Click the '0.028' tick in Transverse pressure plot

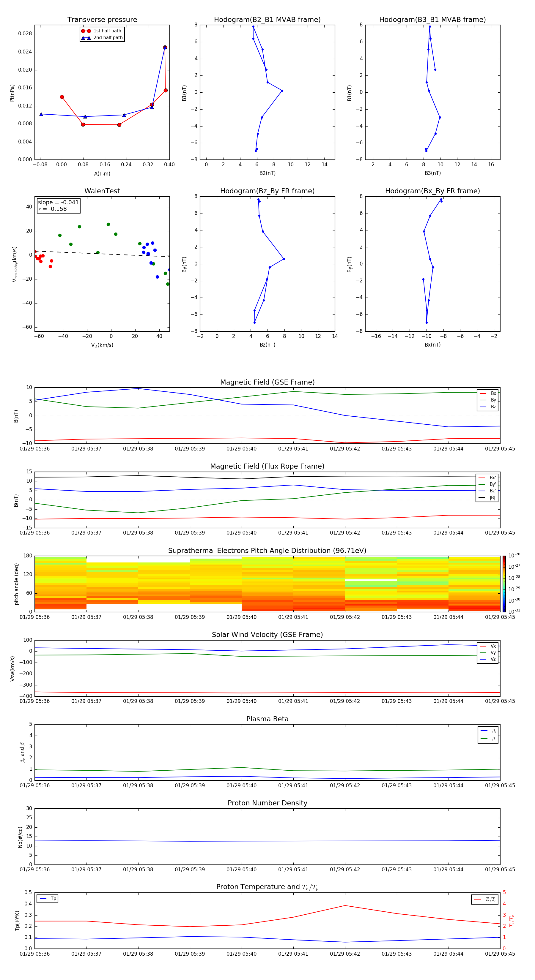pyautogui.click(x=25, y=34)
